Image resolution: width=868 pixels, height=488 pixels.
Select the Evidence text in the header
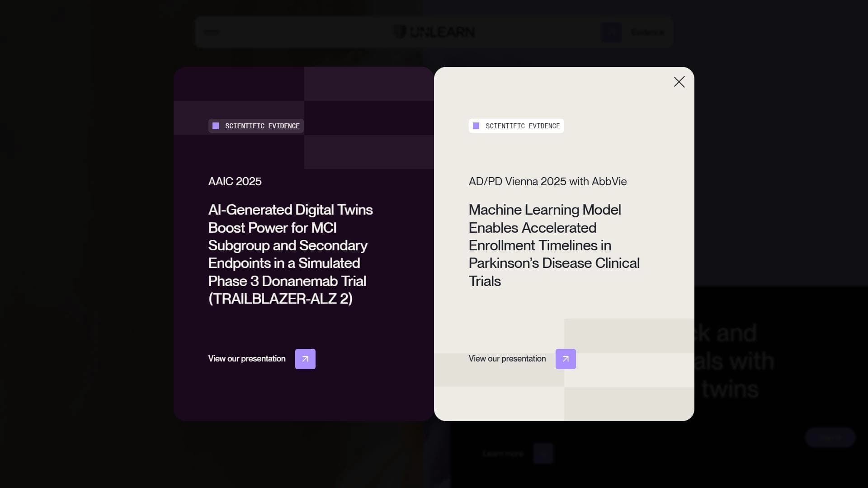(647, 33)
